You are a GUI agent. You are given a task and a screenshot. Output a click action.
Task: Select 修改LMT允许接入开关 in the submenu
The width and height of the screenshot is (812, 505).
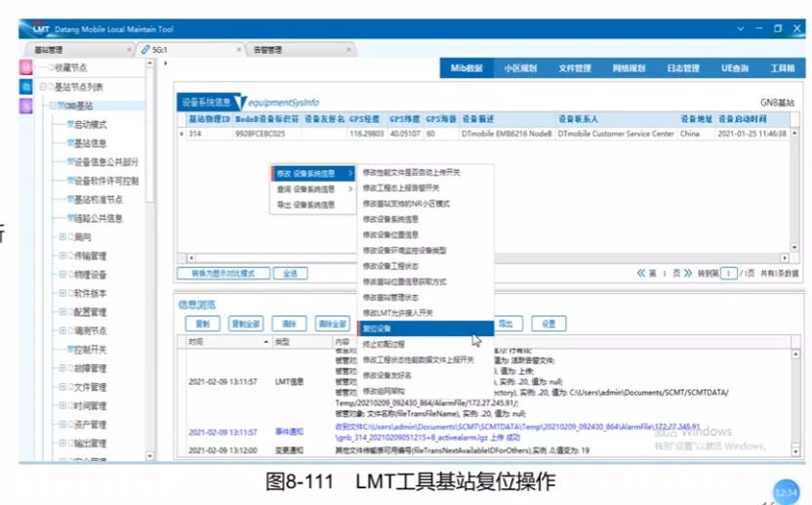[426, 313]
